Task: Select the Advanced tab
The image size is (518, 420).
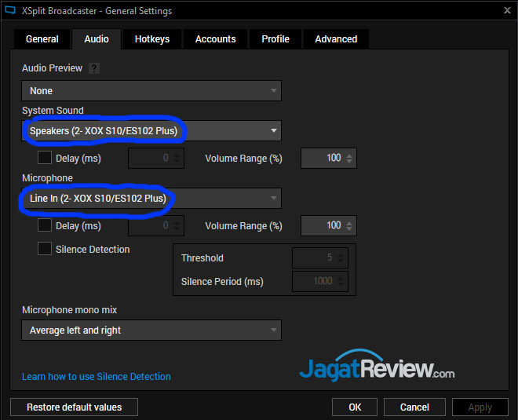Action: (x=336, y=39)
